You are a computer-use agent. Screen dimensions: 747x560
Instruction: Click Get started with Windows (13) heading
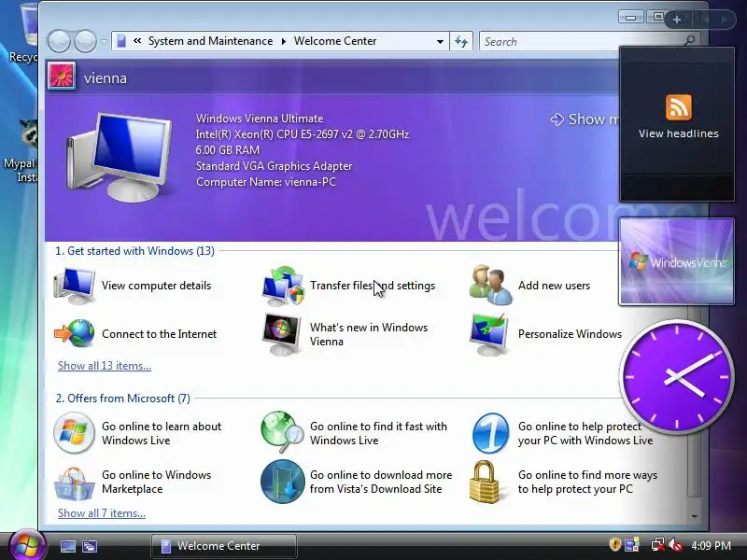click(134, 251)
